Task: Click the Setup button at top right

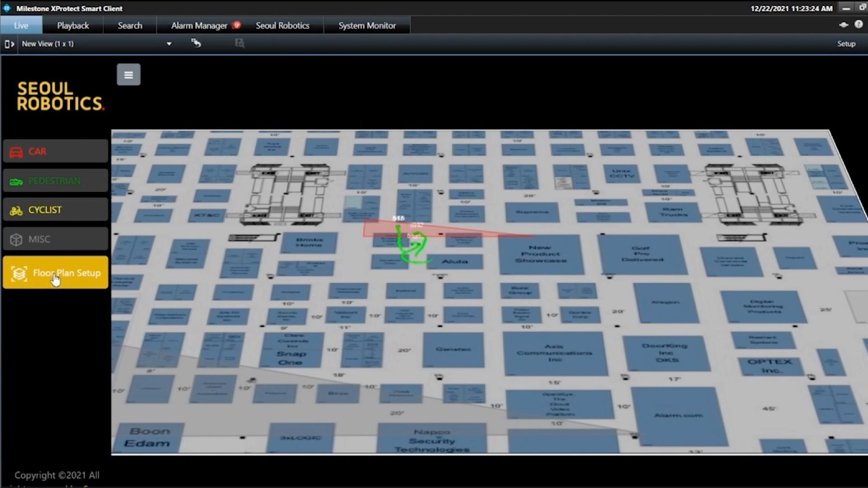Action: [x=846, y=44]
